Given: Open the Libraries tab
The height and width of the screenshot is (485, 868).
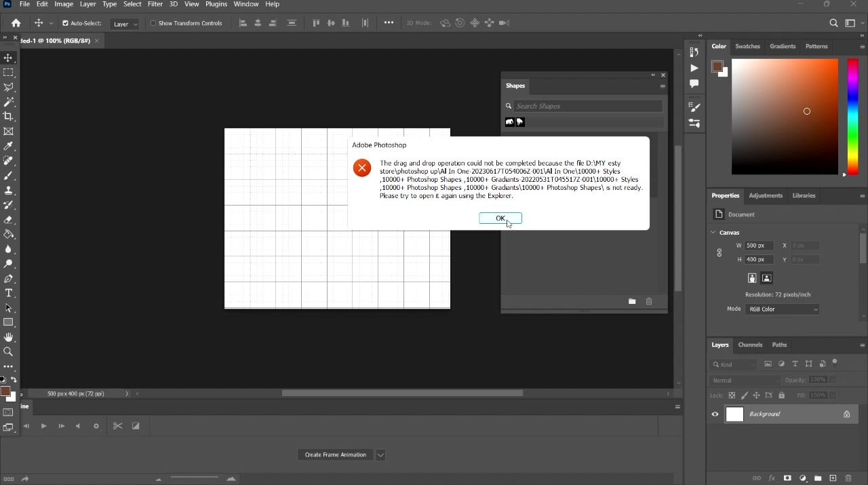Looking at the screenshot, I should (x=804, y=195).
